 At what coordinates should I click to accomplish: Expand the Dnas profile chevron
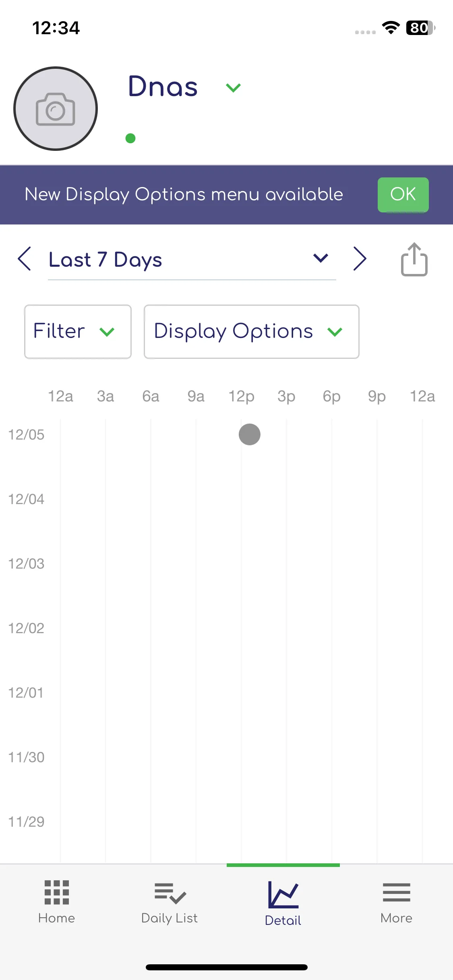(x=233, y=87)
